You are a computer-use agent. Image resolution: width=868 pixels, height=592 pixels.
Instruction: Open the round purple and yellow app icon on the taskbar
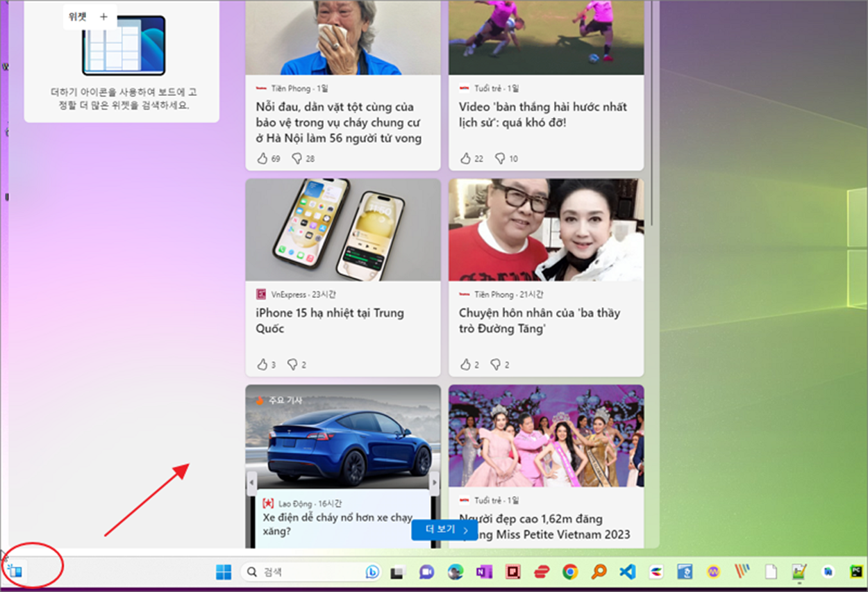(x=713, y=572)
